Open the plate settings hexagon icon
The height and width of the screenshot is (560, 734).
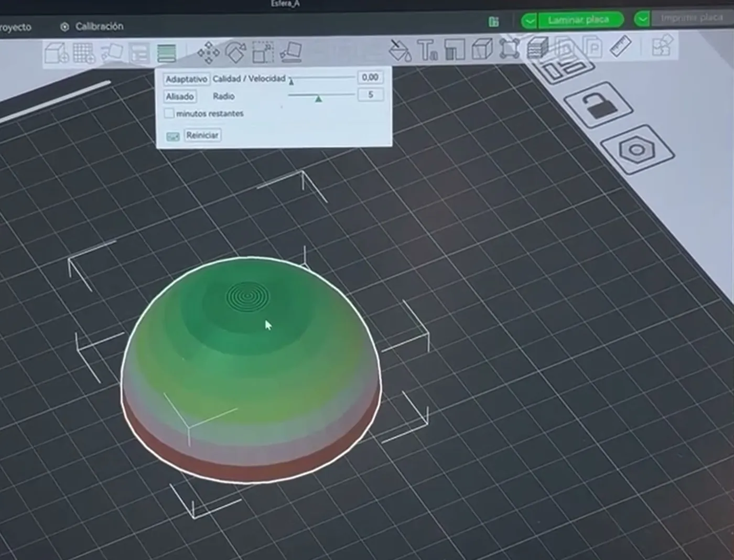pos(637,149)
